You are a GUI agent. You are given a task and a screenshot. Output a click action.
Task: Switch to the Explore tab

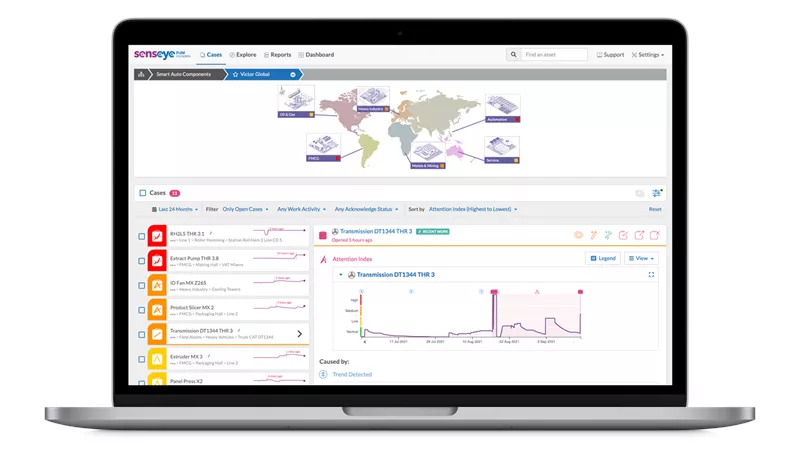point(242,55)
